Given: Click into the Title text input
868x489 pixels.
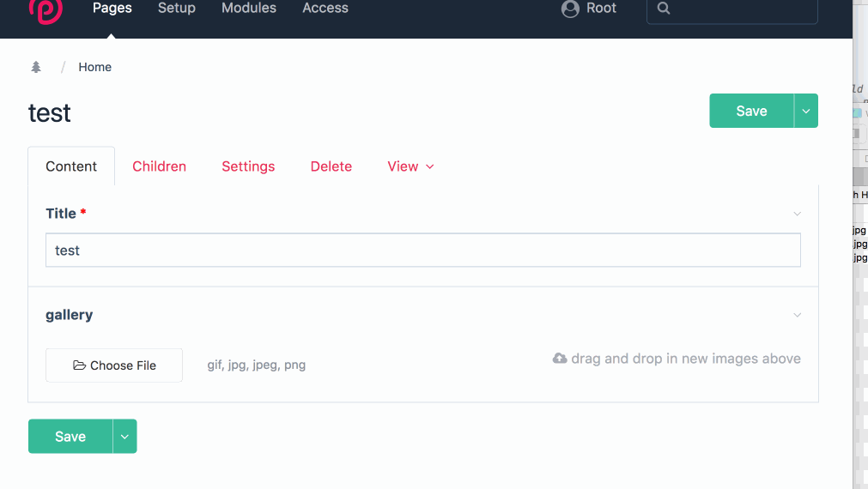Looking at the screenshot, I should [422, 251].
